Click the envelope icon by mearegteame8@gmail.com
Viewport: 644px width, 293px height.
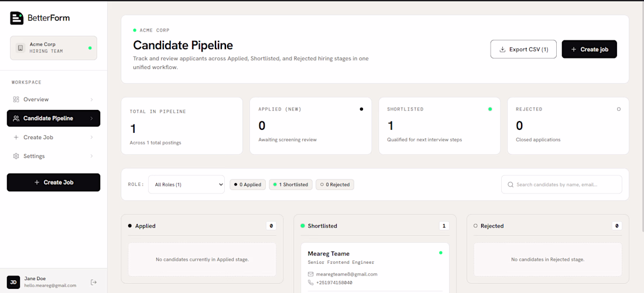click(x=310, y=274)
